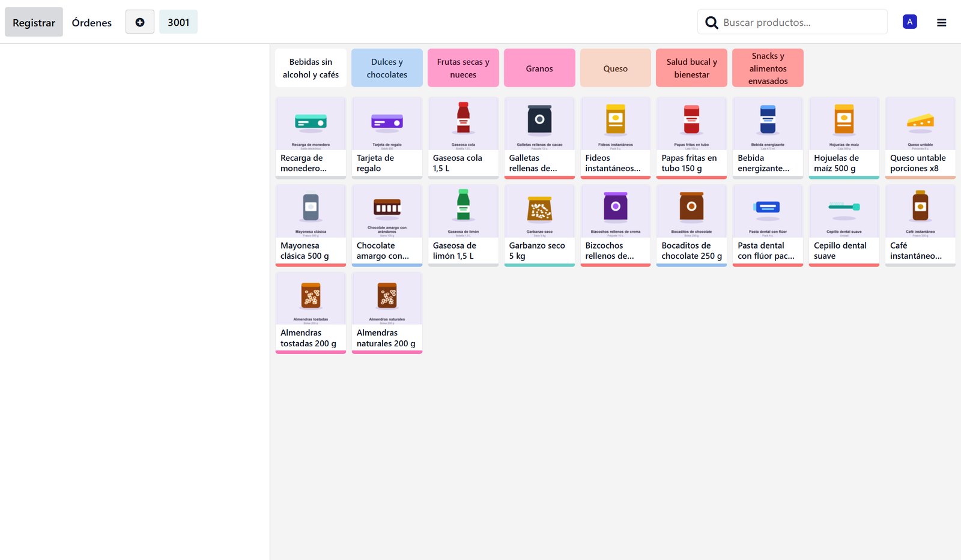Add Papas fritas en tubo 150 g
This screenshot has width=961, height=560.
(691, 137)
